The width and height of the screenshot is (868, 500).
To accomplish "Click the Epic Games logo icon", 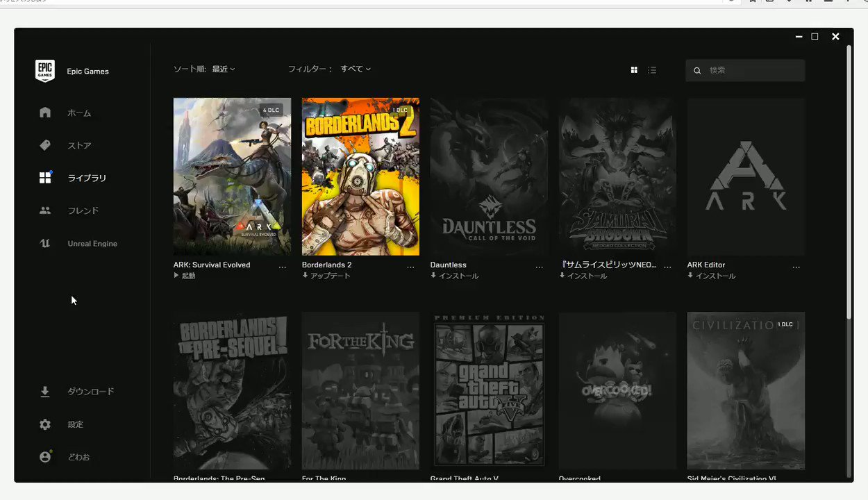I will (45, 71).
